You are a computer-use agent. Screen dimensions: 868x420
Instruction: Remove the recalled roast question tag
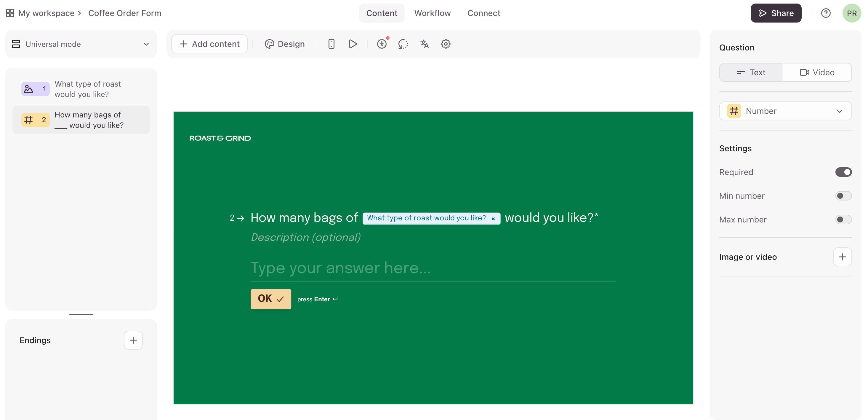pos(493,219)
